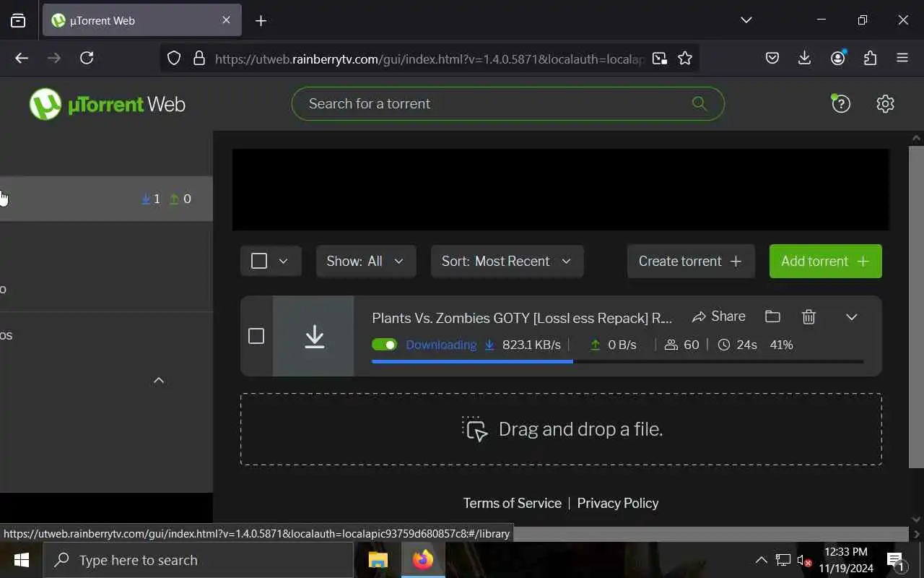The height and width of the screenshot is (578, 924).
Task: Open the Windows notification center icon
Action: (896, 560)
